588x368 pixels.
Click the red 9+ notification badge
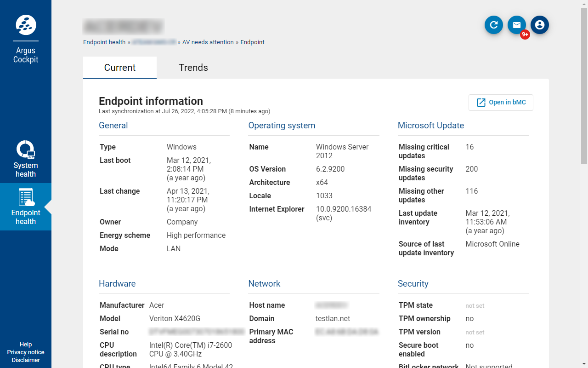[525, 34]
